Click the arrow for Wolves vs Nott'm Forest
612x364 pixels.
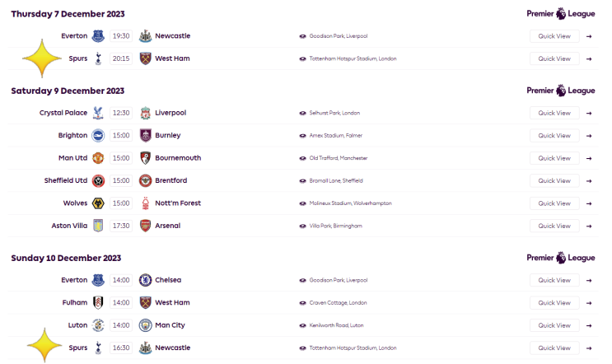589,203
